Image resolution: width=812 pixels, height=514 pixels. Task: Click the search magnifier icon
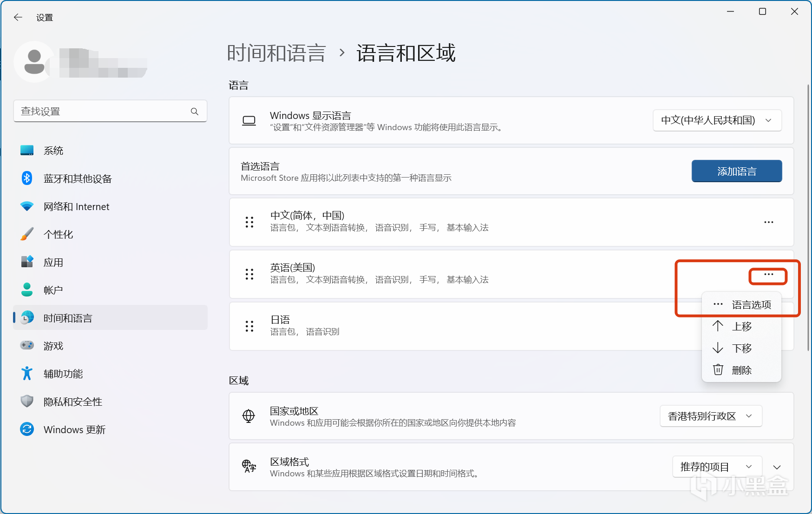[x=195, y=112]
